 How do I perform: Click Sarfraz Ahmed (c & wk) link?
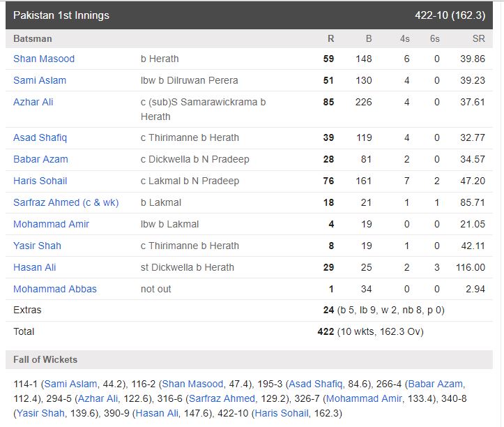coord(66,202)
